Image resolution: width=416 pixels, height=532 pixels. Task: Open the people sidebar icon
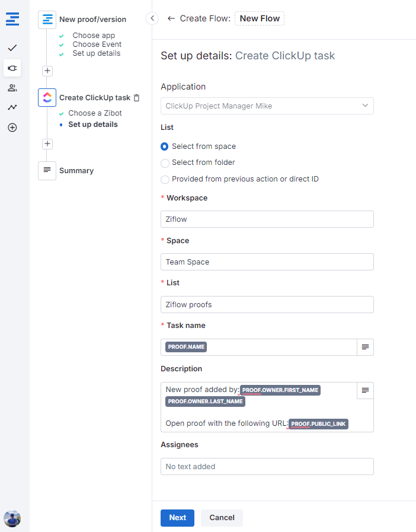click(x=12, y=88)
